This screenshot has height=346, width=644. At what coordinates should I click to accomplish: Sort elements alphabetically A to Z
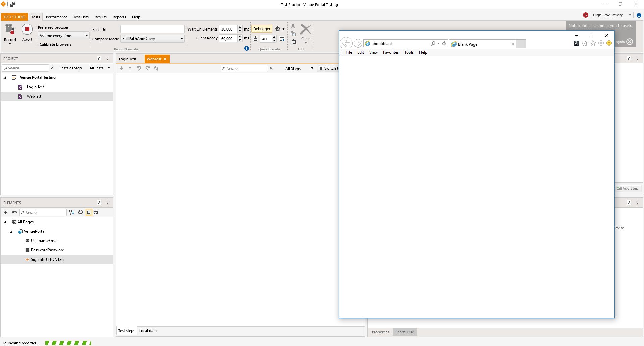[71, 212]
